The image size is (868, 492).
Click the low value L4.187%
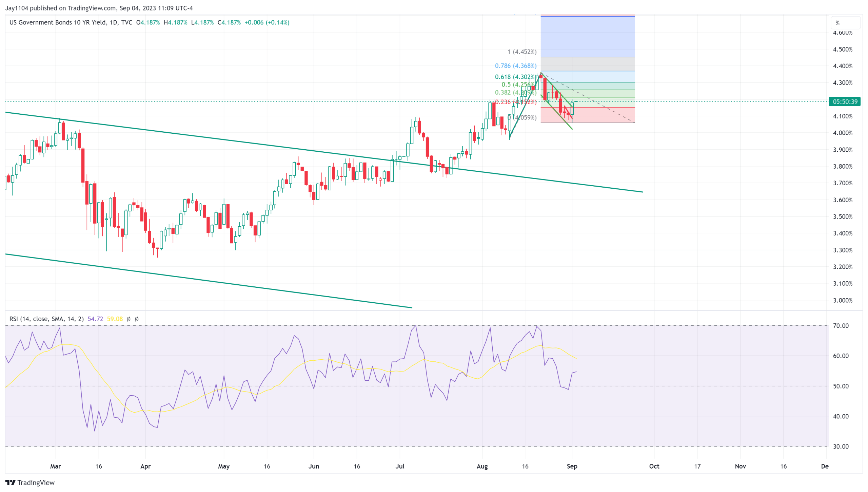click(x=202, y=22)
